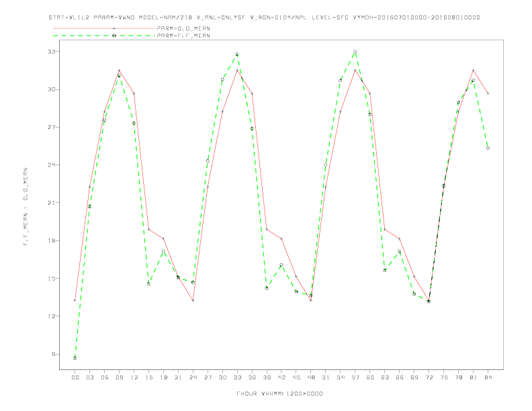Click the 00 forecast hour tick label

(75, 377)
